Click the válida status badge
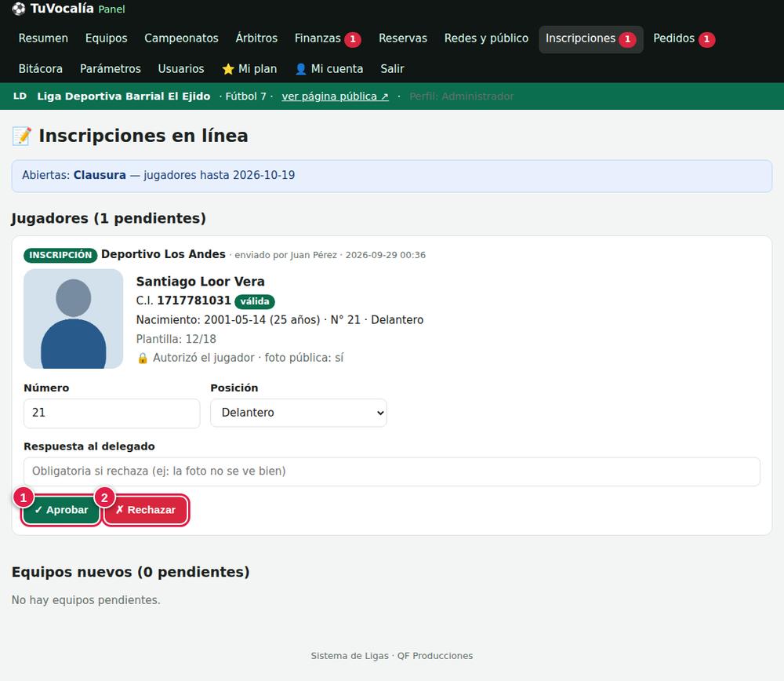Image resolution: width=784 pixels, height=681 pixels. [255, 301]
